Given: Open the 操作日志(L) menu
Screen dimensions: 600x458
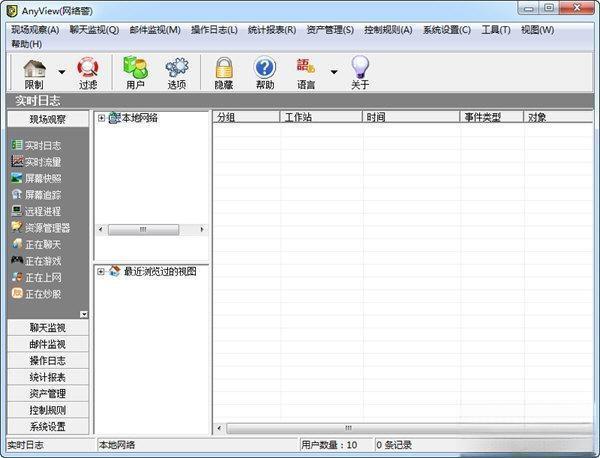Looking at the screenshot, I should [214, 30].
